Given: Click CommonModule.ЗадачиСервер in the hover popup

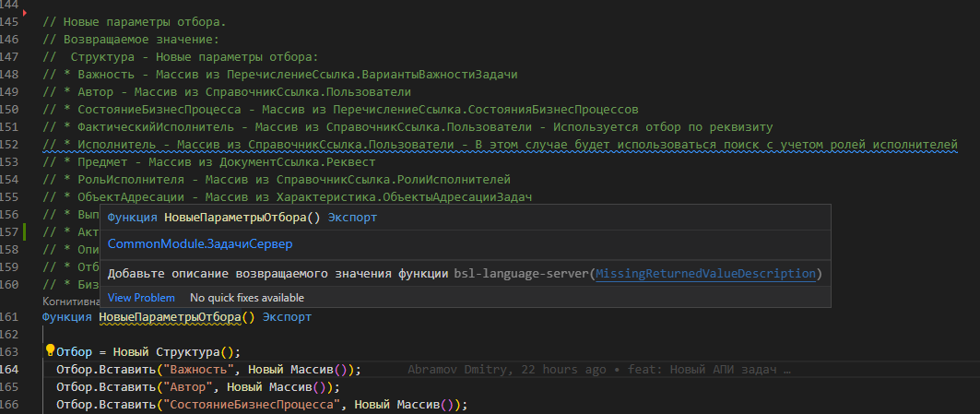Looking at the screenshot, I should click(200, 244).
